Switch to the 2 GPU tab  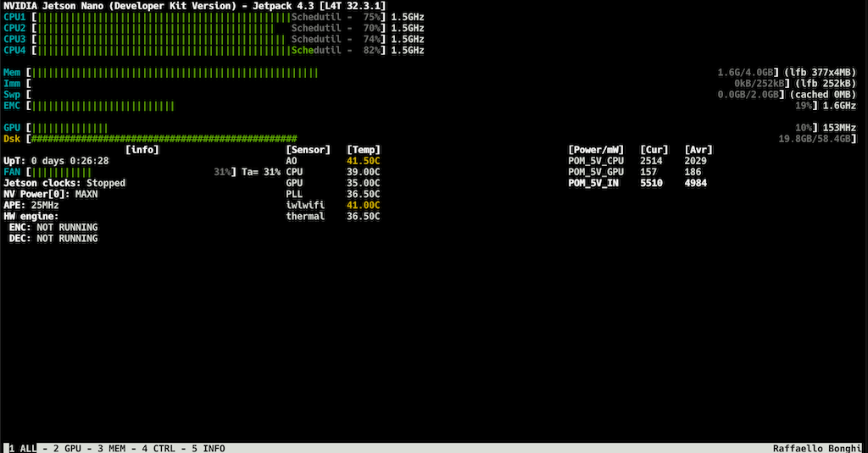[x=67, y=448]
